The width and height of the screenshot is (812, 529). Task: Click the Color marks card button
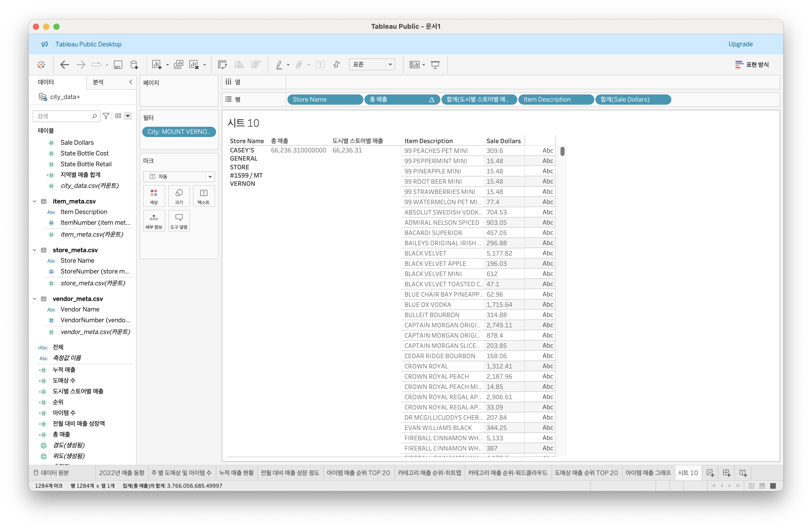[x=154, y=196]
